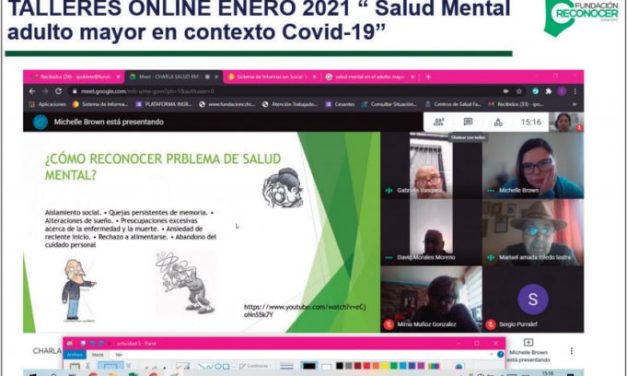Click David Morales Moreno's video tile

(x=431, y=232)
